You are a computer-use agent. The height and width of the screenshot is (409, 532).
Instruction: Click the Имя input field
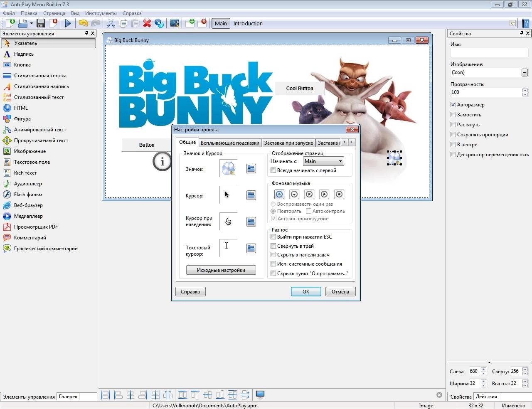tap(489, 52)
